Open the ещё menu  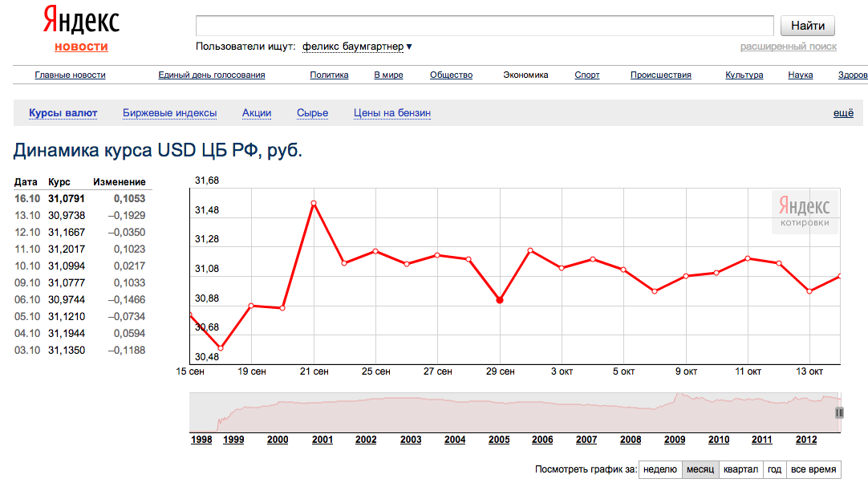843,113
